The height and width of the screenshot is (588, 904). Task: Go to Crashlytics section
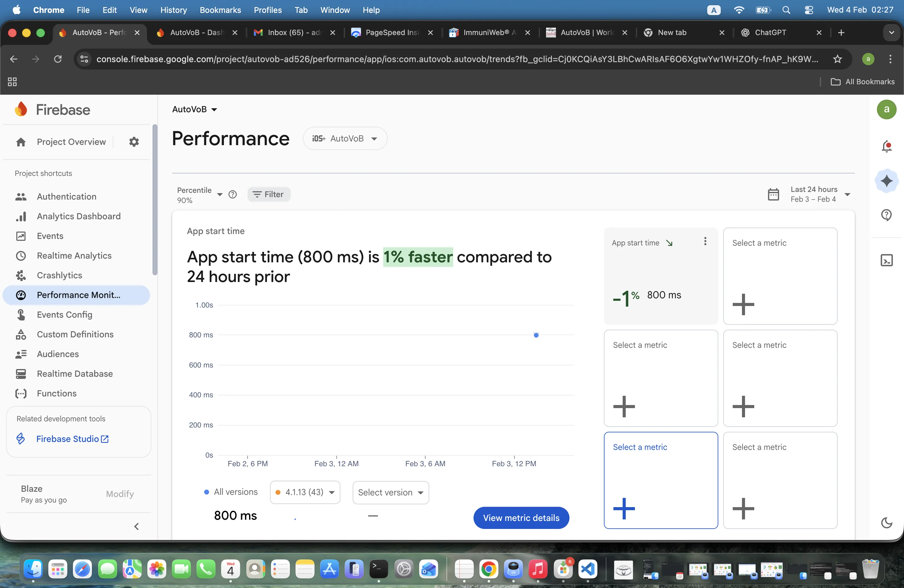point(59,275)
